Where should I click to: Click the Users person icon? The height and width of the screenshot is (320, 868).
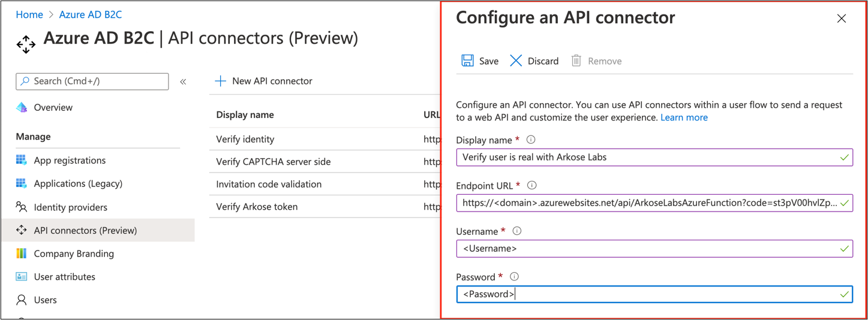tap(22, 300)
